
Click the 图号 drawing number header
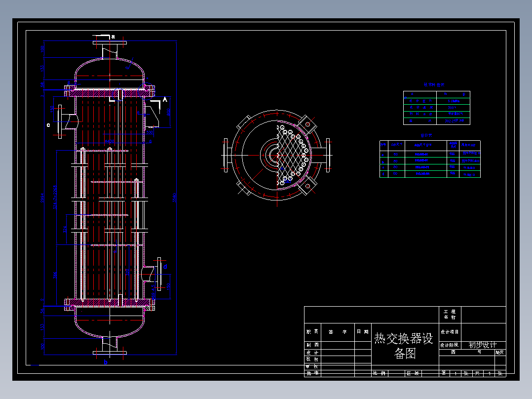466,352
